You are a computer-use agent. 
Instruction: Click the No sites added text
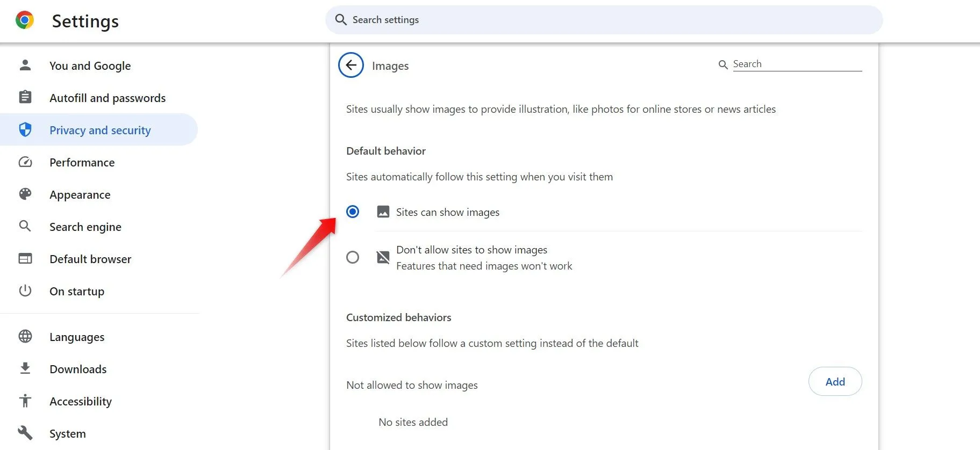413,422
